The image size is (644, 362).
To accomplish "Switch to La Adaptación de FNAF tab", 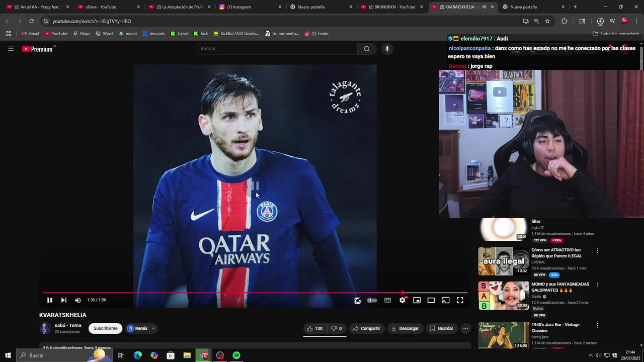I will pos(180,7).
